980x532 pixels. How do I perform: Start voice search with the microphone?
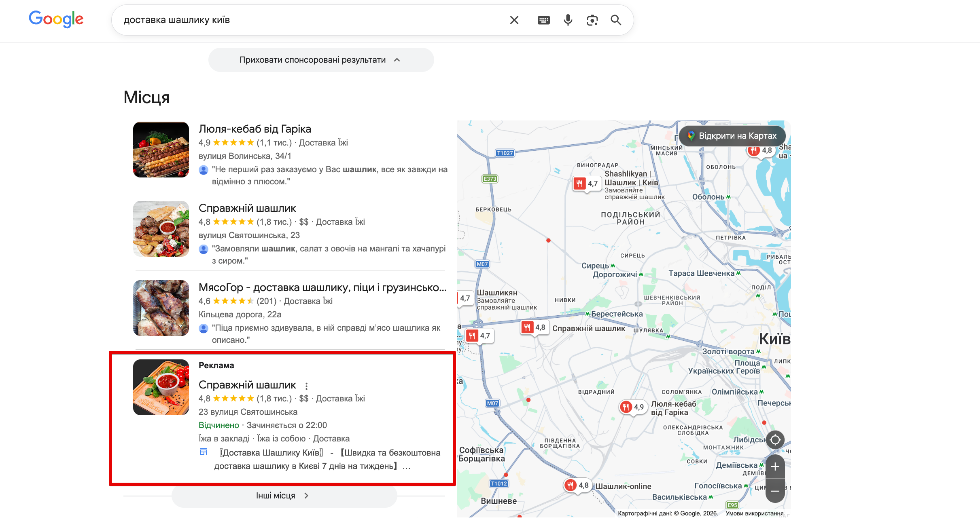[568, 20]
